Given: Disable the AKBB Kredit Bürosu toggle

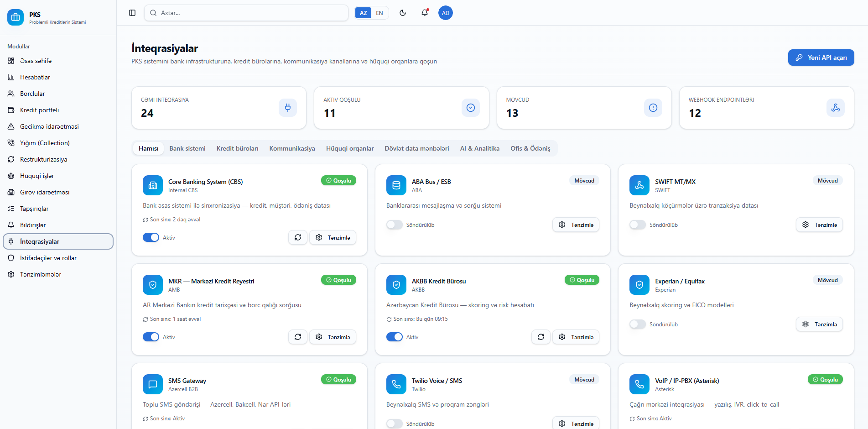Looking at the screenshot, I should pos(395,337).
